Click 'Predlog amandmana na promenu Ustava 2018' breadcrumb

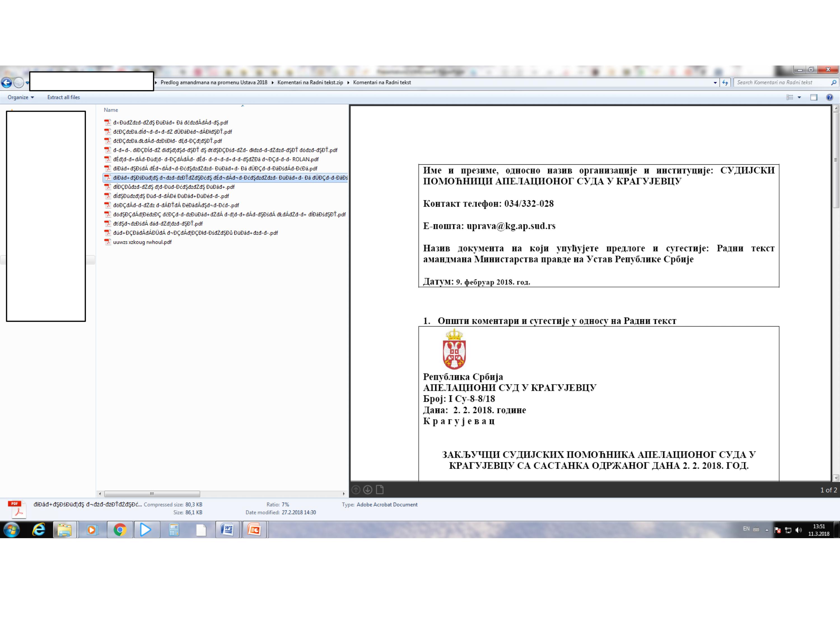coord(214,82)
